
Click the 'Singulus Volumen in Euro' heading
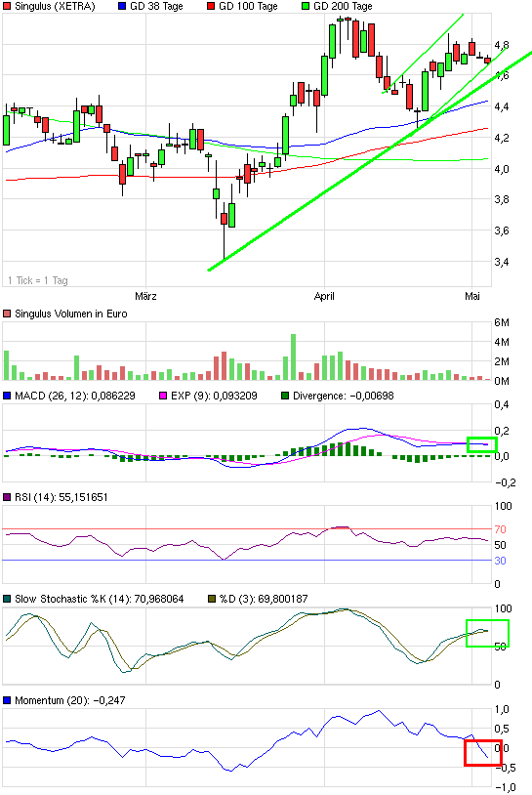(x=71, y=314)
